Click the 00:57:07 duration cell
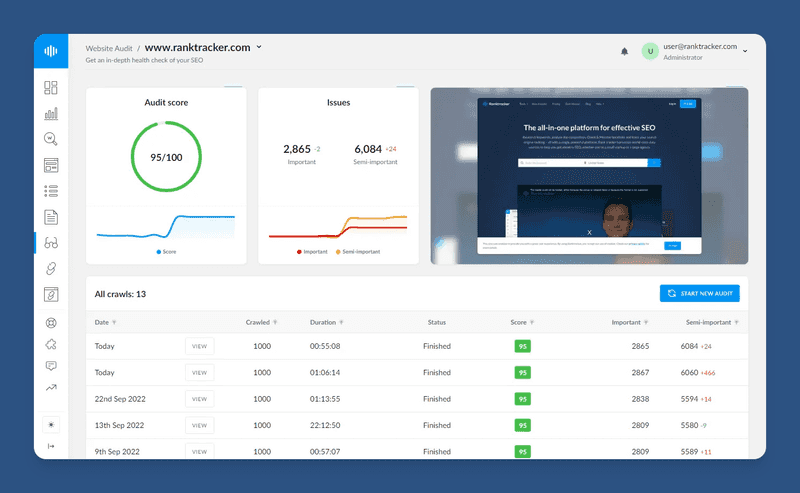Viewport: 800px width, 493px height. (x=325, y=452)
